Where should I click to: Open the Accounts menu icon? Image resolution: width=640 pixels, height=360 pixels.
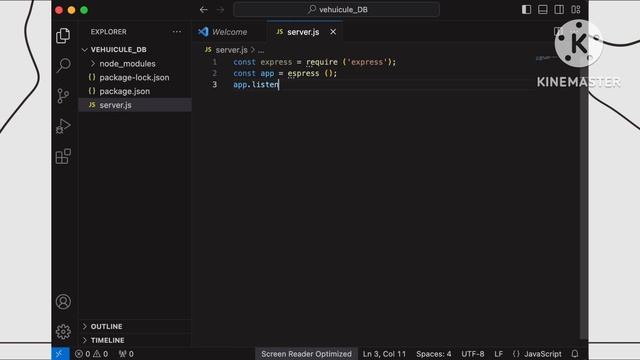[63, 302]
